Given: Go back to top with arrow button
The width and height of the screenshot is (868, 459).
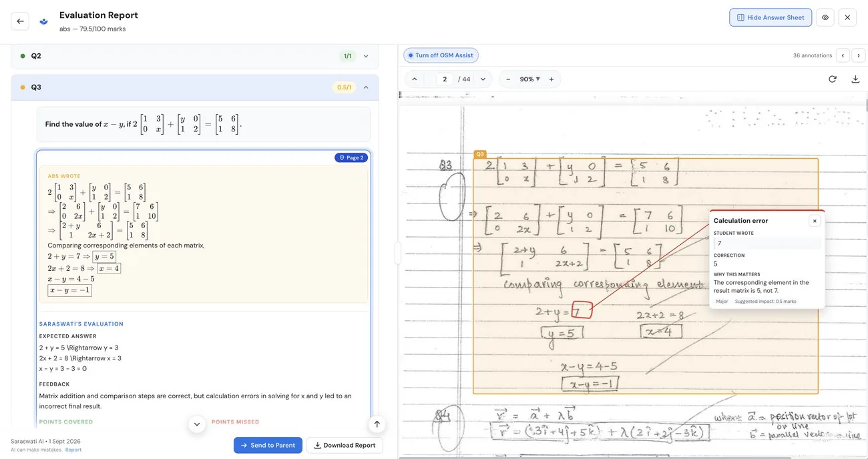Looking at the screenshot, I should click(x=377, y=424).
